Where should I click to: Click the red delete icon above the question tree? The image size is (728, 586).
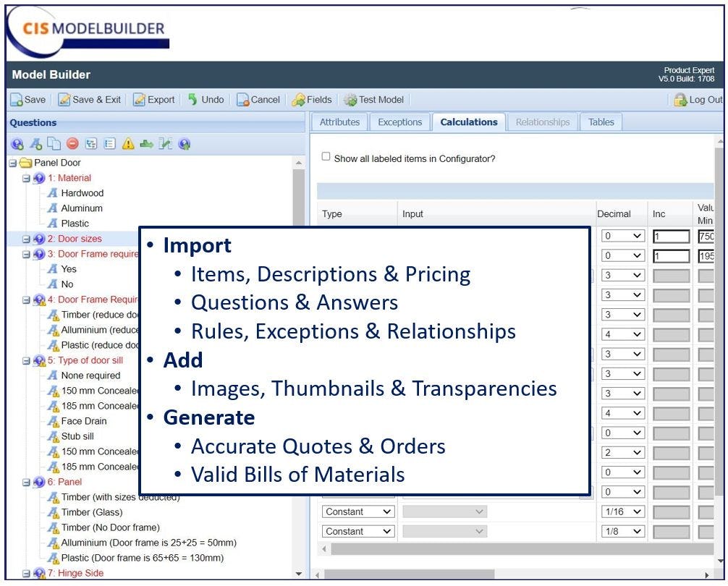[72, 144]
